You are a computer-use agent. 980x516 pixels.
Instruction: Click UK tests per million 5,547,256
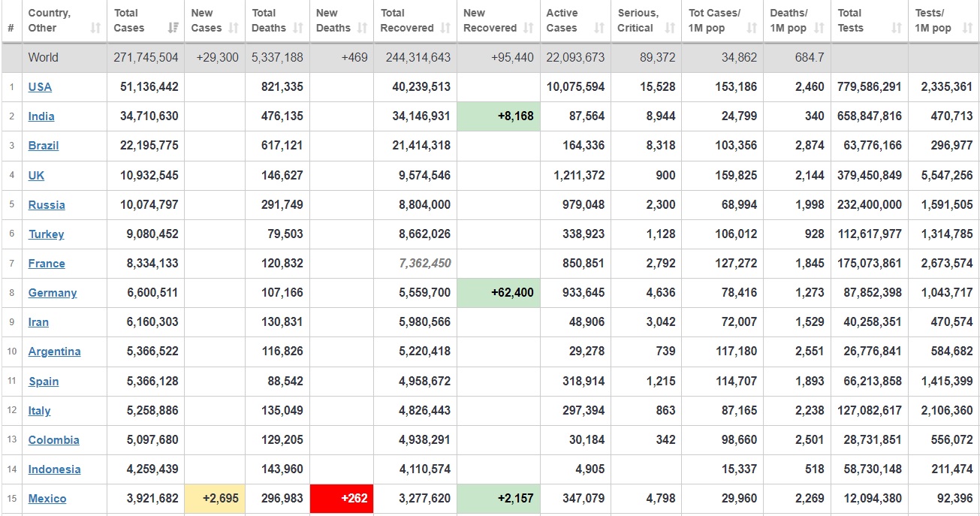(x=947, y=176)
